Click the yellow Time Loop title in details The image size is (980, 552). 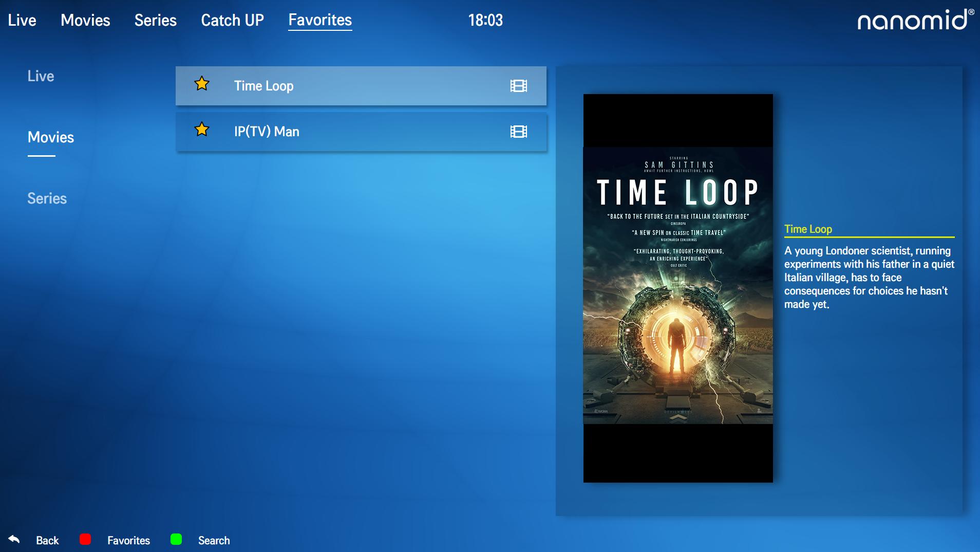pos(808,229)
